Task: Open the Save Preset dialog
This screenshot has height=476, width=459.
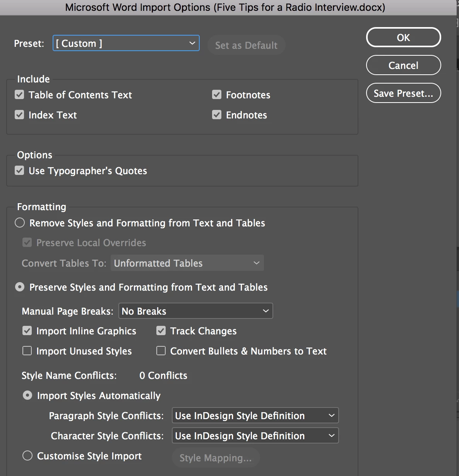Action: click(403, 93)
